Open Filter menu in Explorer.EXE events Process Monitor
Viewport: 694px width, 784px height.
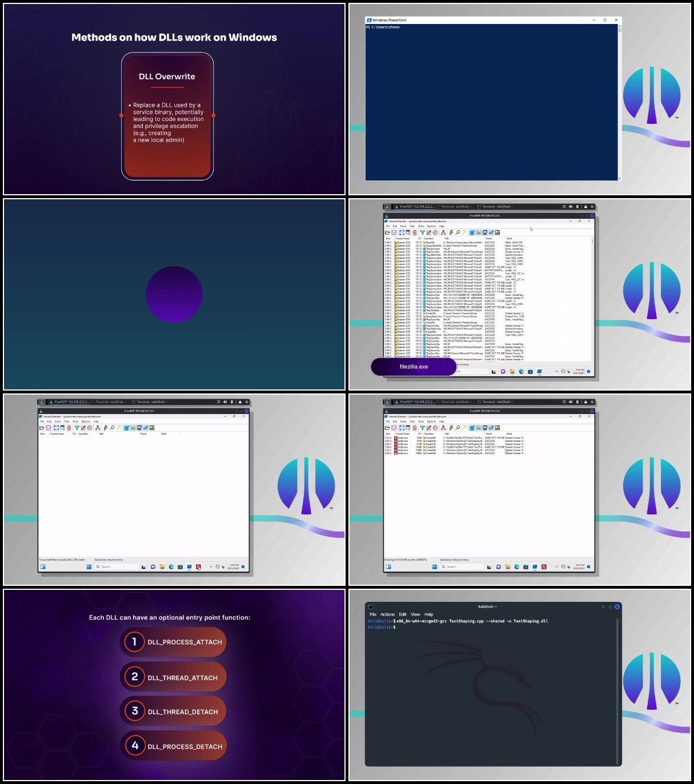pos(412,226)
